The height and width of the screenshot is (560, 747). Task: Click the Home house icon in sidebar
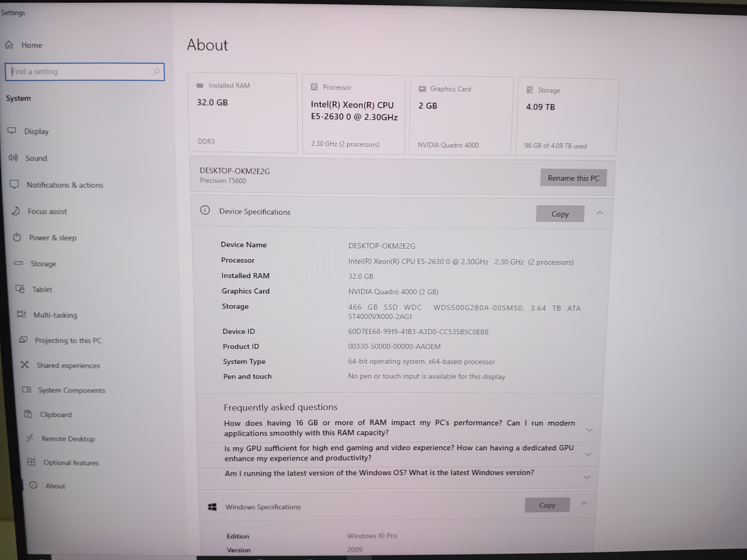tap(9, 44)
